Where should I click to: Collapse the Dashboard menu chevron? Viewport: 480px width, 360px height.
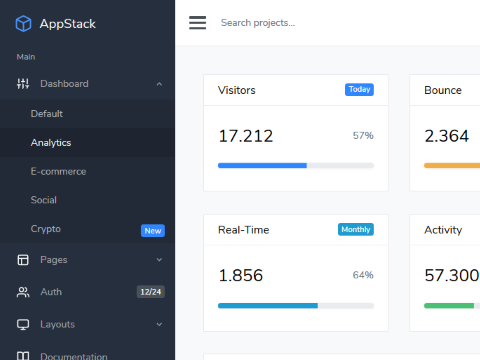tap(159, 84)
